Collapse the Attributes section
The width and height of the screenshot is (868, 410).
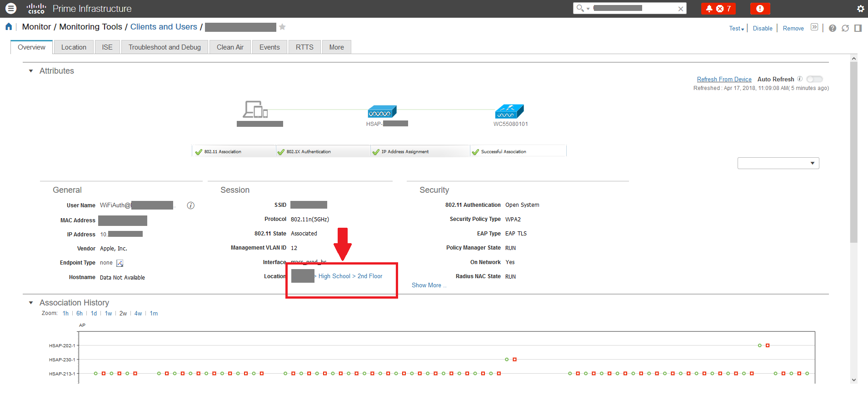coord(31,71)
